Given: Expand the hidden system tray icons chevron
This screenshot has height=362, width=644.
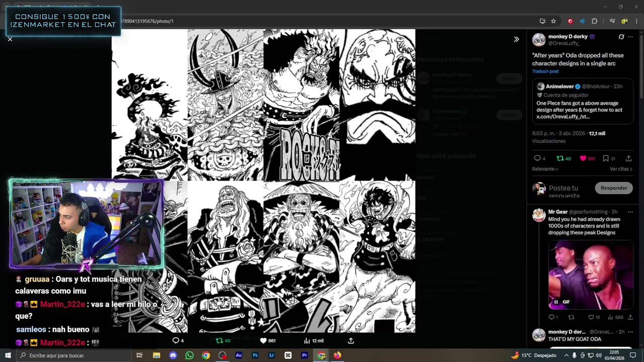Looking at the screenshot, I should (x=566, y=355).
